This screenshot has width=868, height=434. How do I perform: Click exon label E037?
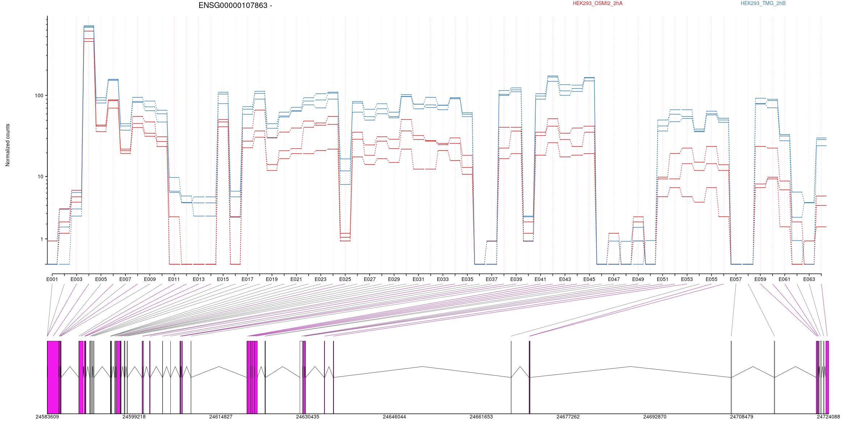point(492,279)
